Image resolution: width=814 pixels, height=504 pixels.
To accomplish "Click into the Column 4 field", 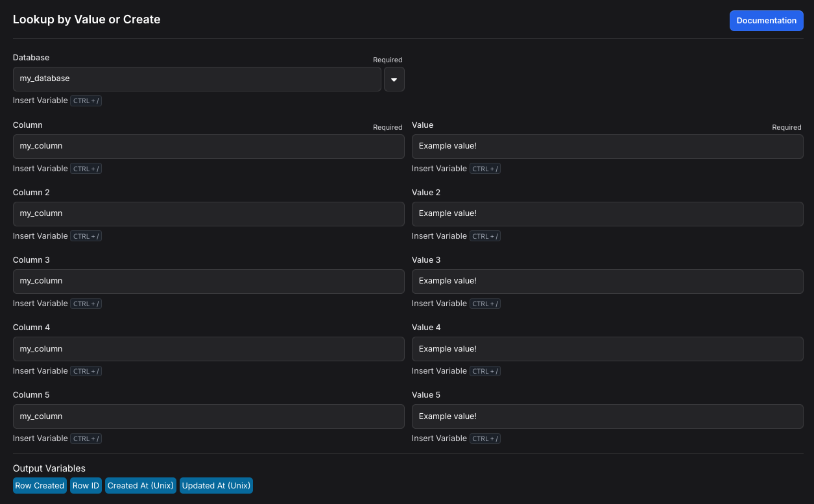I will 209,349.
